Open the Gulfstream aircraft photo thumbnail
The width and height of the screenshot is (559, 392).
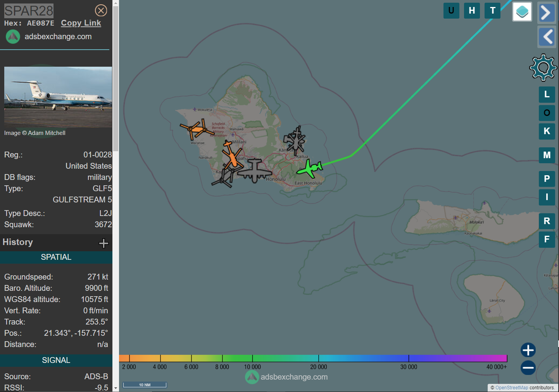pos(58,97)
